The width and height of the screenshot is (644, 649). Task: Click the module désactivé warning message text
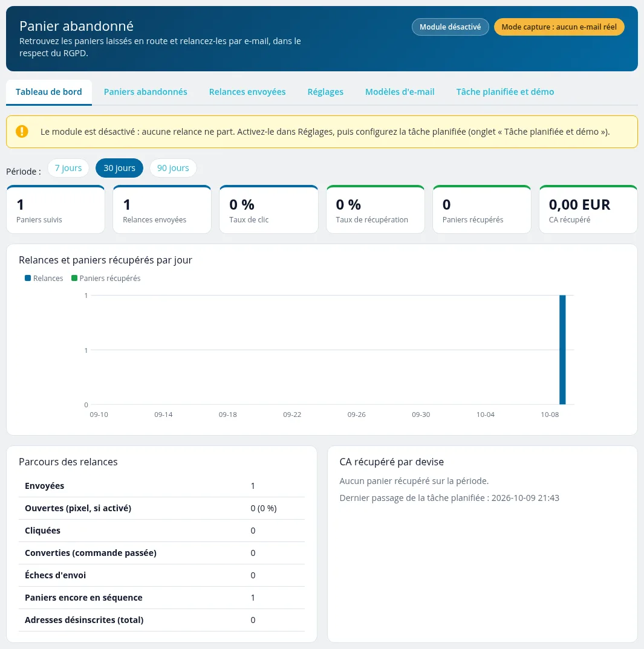(325, 132)
